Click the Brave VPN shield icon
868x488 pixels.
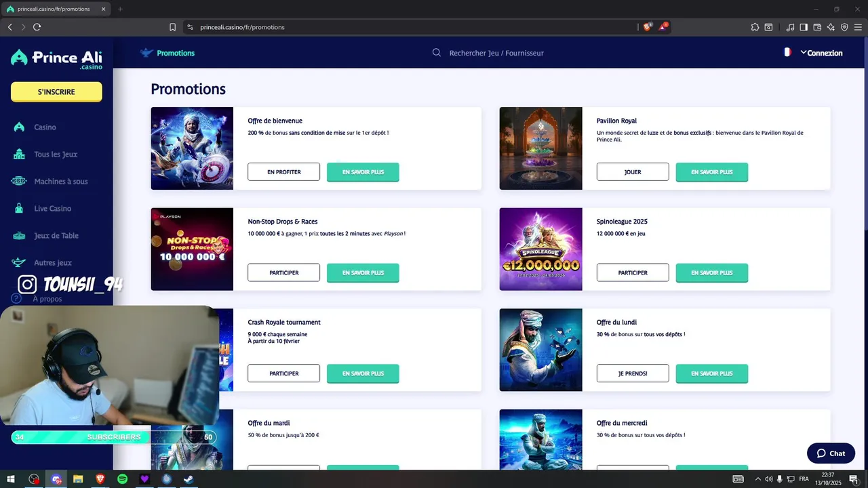(844, 27)
